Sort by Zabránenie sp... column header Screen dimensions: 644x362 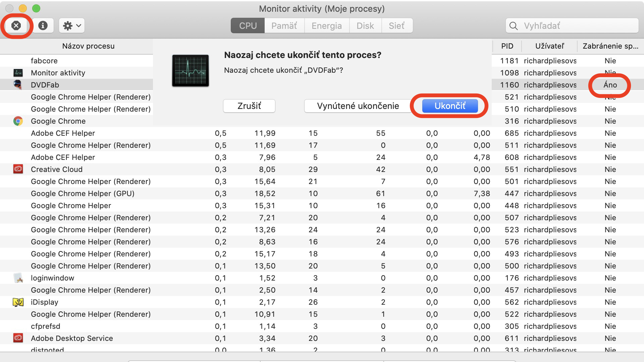point(610,46)
